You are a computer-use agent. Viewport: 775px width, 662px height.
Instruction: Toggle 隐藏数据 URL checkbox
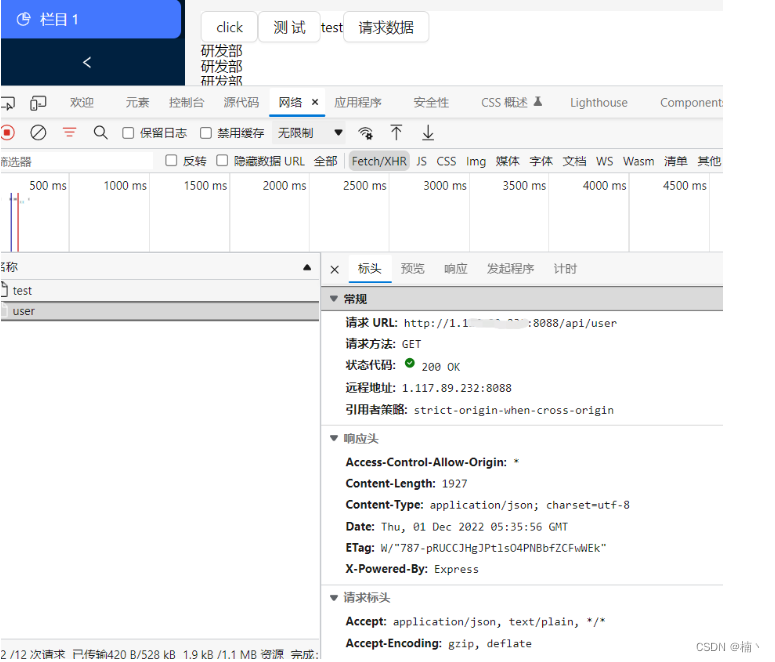pos(222,161)
